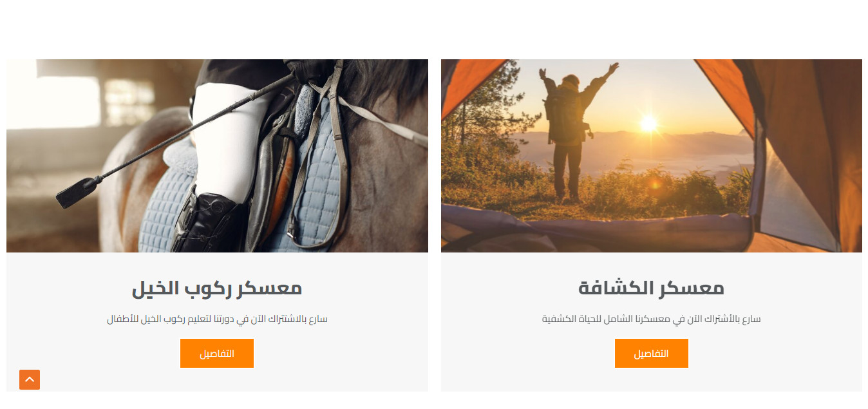The height and width of the screenshot is (409, 868).
Task: Click the معسكر الكشافة heading
Action: click(651, 288)
